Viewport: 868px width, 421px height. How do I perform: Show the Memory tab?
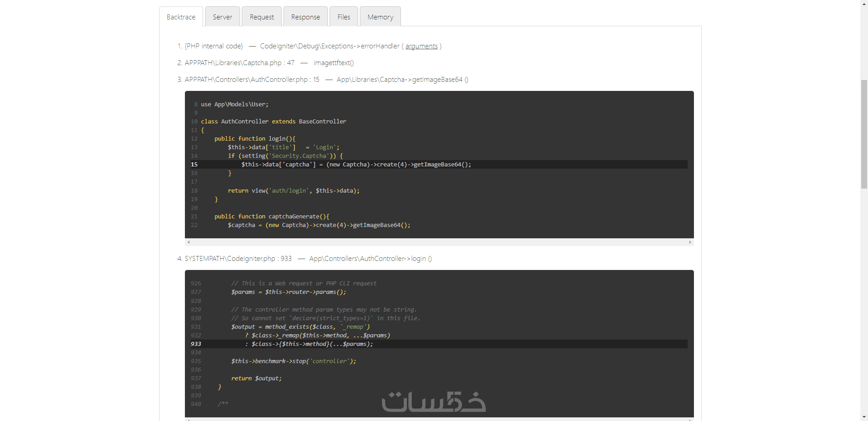point(380,17)
